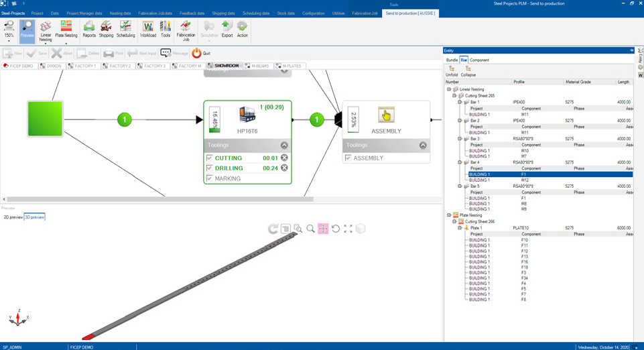644x350 pixels.
Task: Toggle the MARKING tooling checkbox
Action: point(210,178)
